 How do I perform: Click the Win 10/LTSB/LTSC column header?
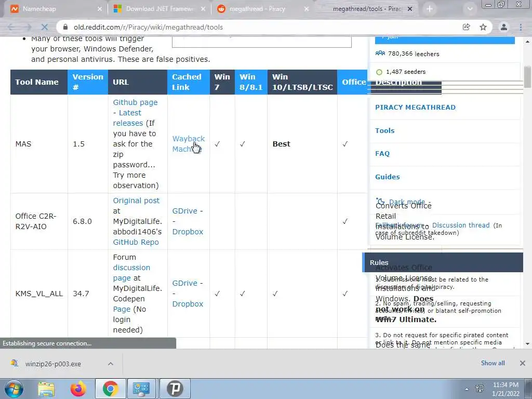[x=302, y=82]
